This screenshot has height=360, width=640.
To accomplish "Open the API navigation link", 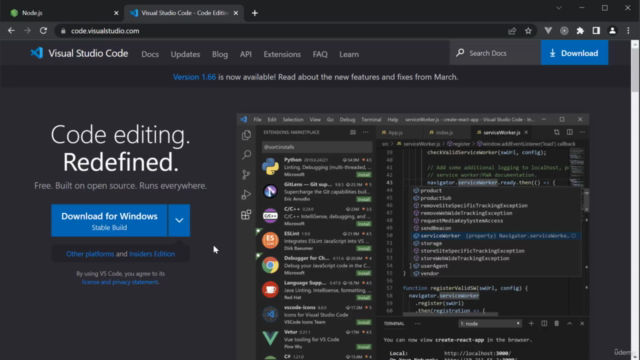I will pyautogui.click(x=246, y=54).
